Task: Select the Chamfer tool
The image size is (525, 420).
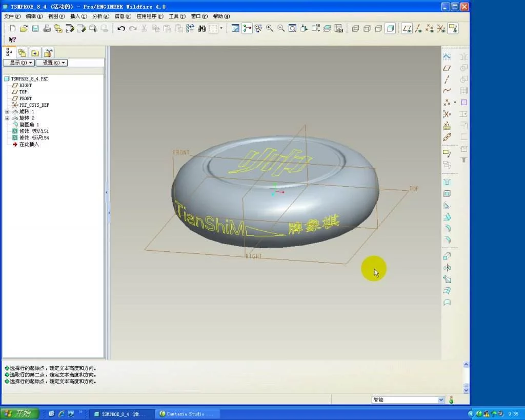Action: (x=447, y=240)
